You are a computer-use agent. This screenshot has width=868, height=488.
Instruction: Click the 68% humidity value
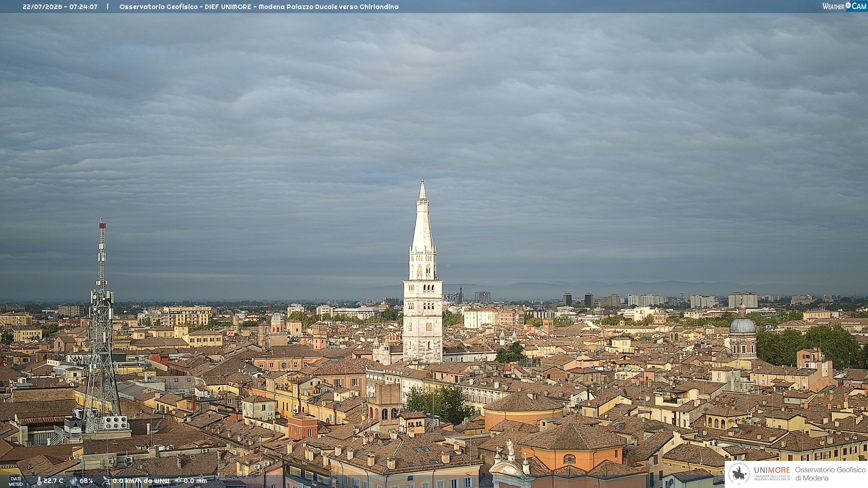[86, 481]
